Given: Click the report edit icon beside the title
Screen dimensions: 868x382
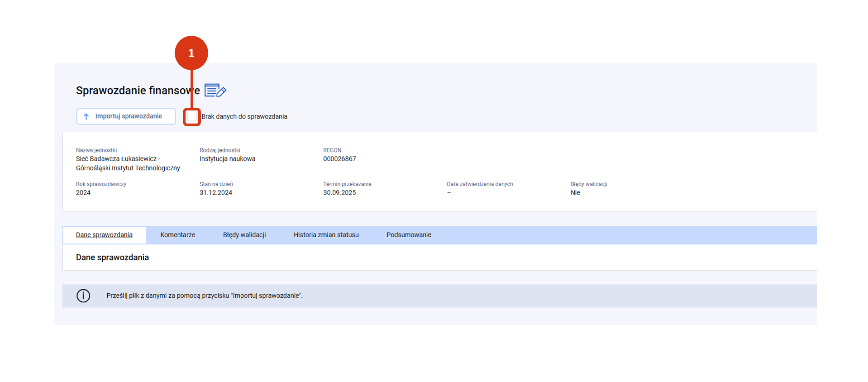Looking at the screenshot, I should point(215,91).
